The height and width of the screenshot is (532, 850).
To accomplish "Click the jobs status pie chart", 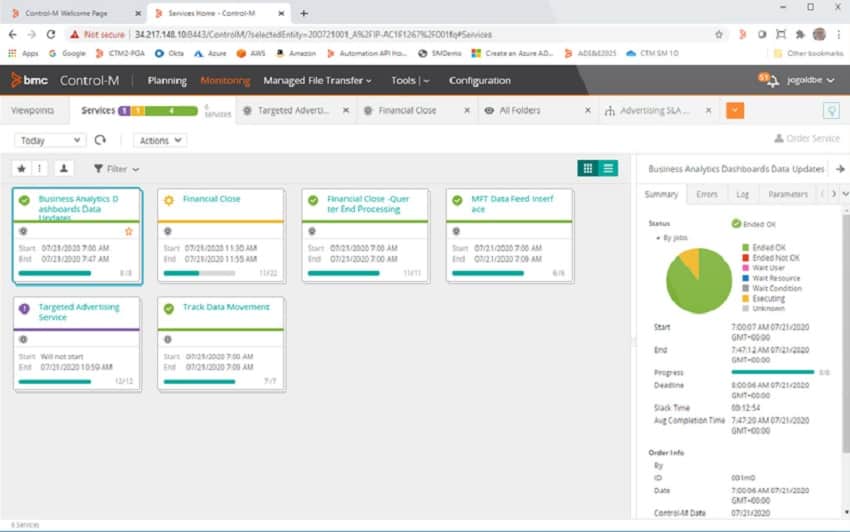I will click(x=699, y=281).
